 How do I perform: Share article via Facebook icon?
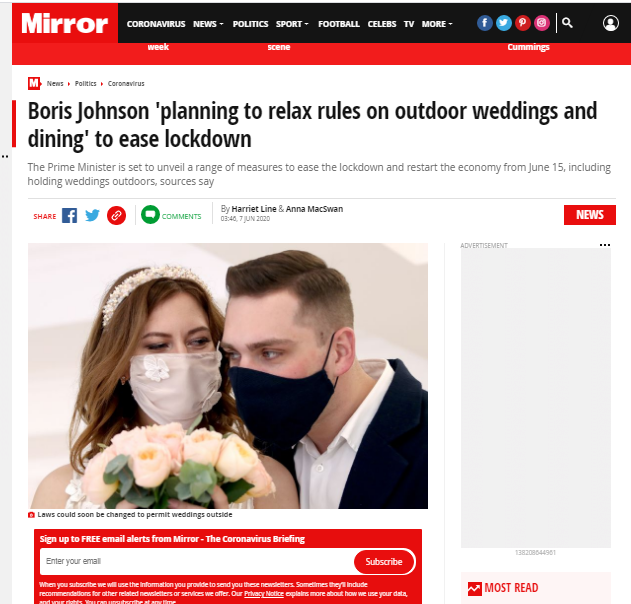[70, 216]
